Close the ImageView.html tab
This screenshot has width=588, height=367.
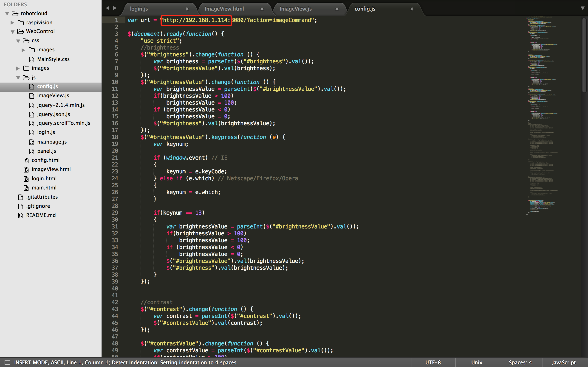262,9
